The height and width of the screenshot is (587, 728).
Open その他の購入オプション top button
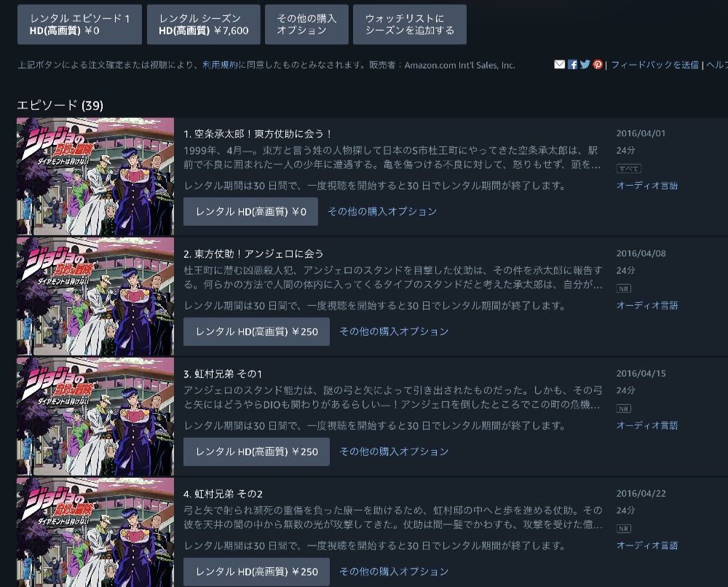click(306, 25)
